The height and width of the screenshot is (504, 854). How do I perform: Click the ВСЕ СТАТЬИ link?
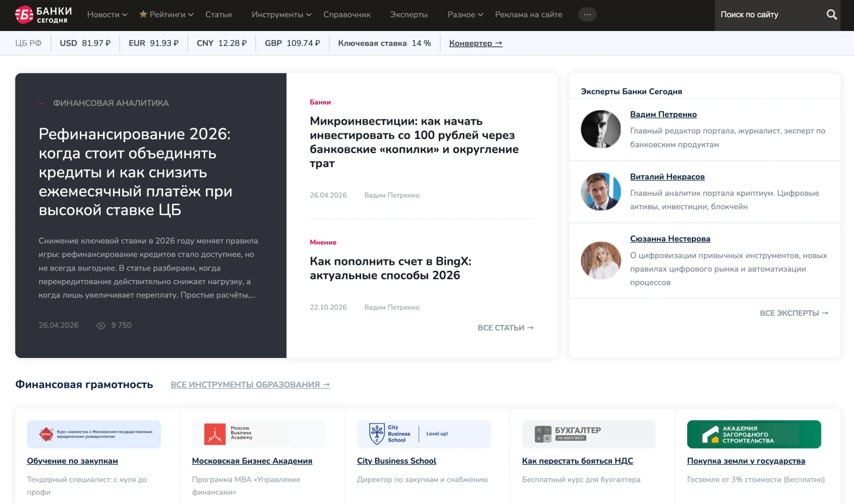point(505,328)
